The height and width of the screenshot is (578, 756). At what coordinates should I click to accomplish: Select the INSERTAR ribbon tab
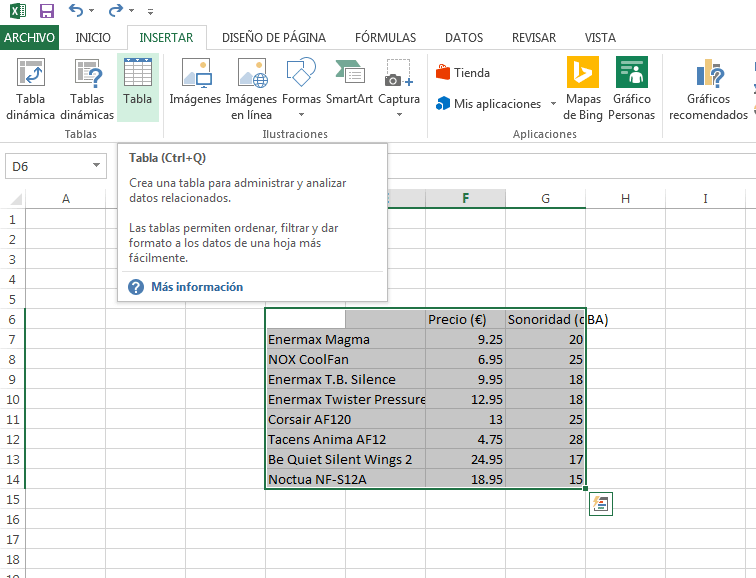(166, 38)
